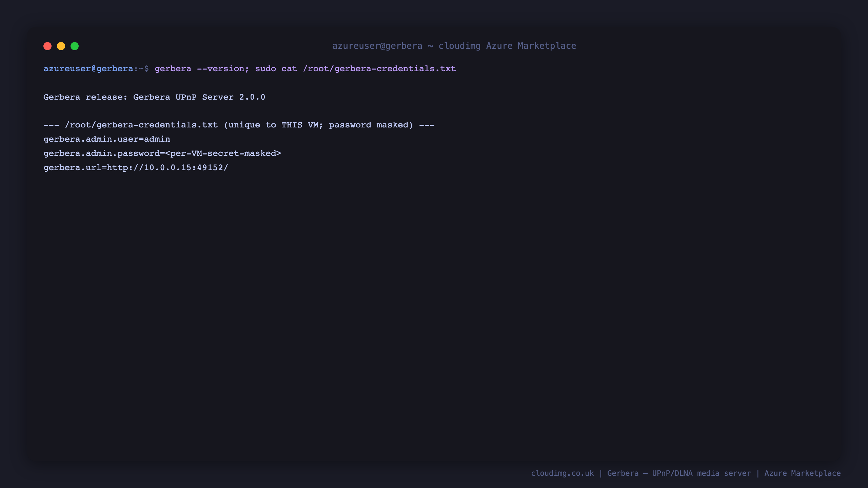Click the command 'gerbera --version;'
868x488 pixels.
(x=202, y=69)
